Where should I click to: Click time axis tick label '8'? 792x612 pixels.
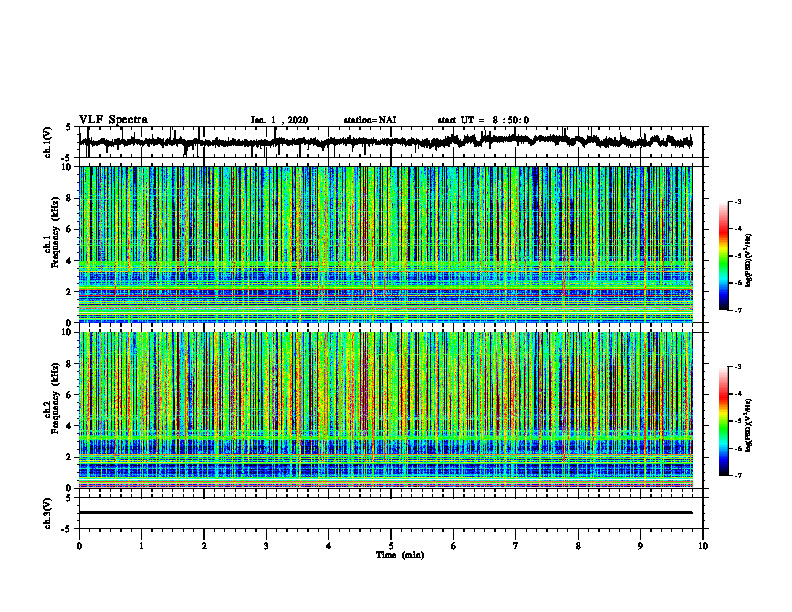click(578, 546)
